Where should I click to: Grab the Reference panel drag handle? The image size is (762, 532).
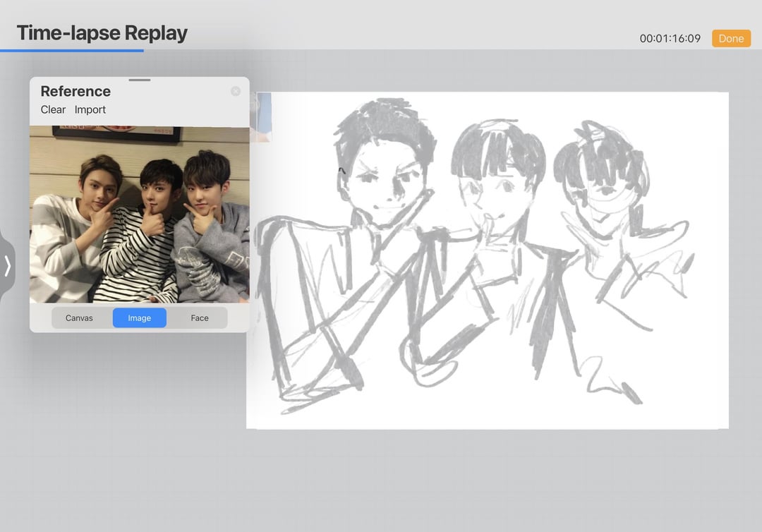point(140,80)
